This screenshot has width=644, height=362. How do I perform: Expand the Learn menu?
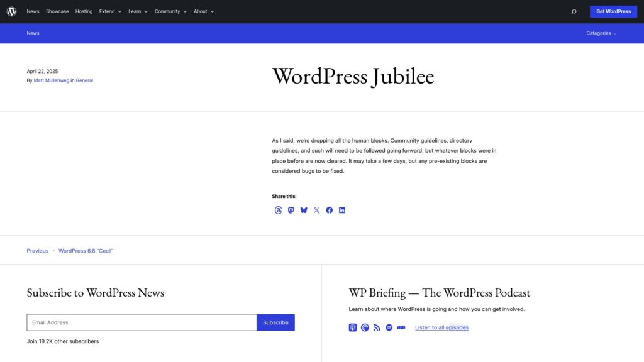click(x=138, y=11)
